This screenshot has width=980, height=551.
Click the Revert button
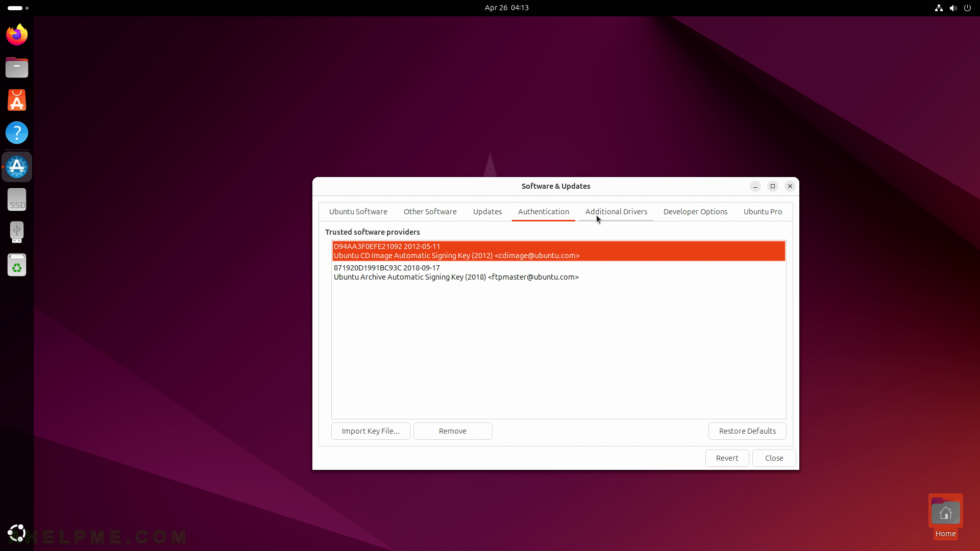coord(727,458)
